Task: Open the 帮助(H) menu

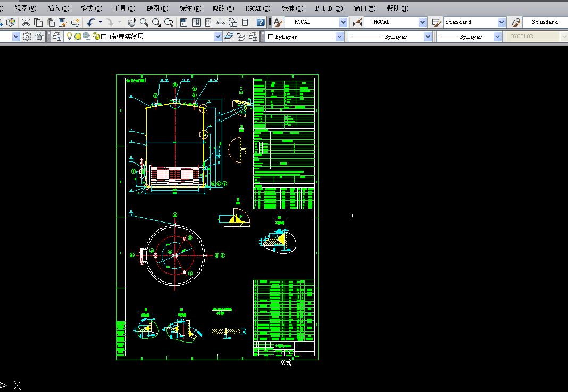Action: (x=398, y=8)
